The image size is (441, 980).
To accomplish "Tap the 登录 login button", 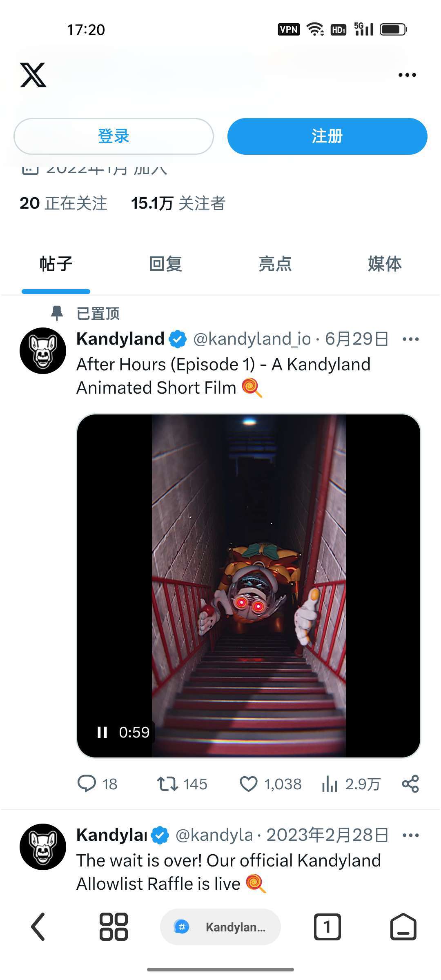I will coord(114,136).
